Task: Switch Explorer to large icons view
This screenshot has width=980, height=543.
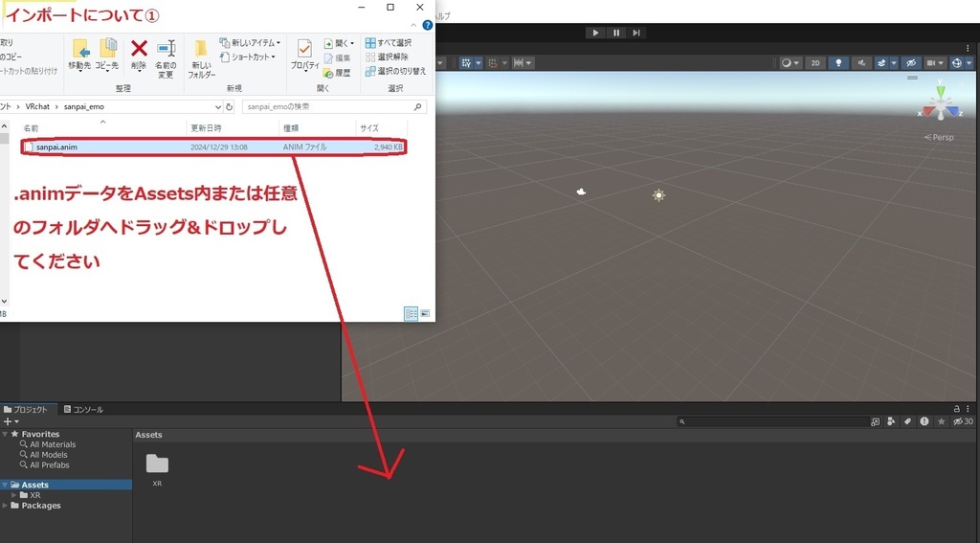Action: pos(425,313)
